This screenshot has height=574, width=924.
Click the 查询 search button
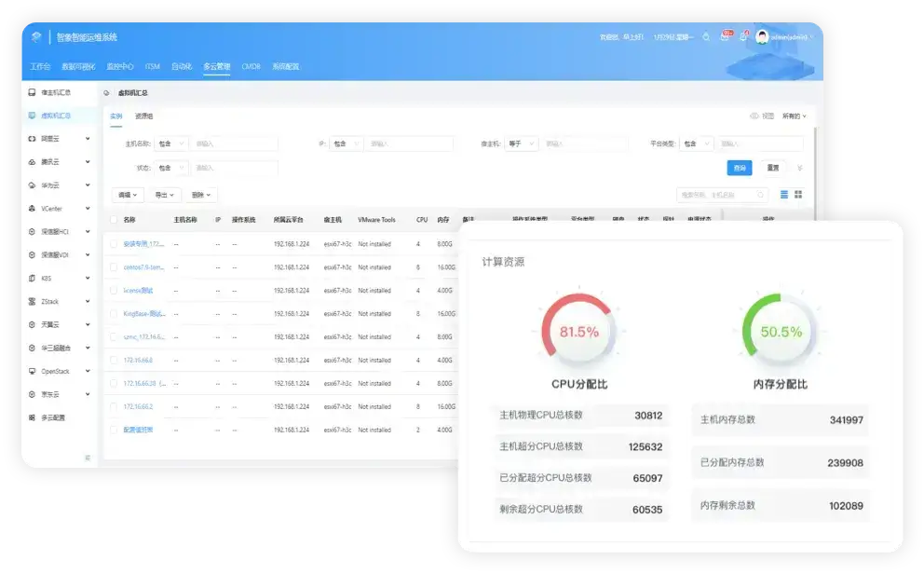[x=740, y=170]
